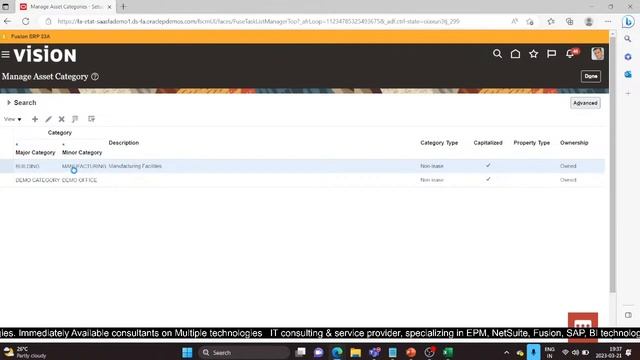Open the browser Favorites list icon
This screenshot has width=640, height=360.
pyautogui.click(x=551, y=22)
